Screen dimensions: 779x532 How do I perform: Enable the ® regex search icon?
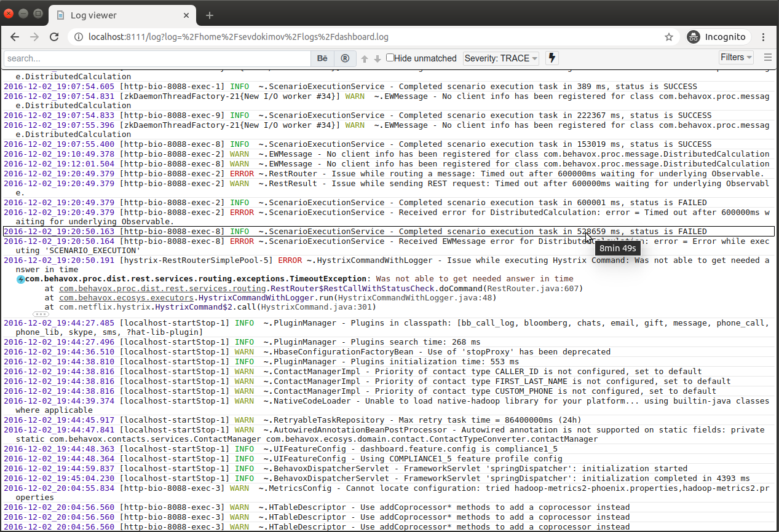(x=345, y=58)
